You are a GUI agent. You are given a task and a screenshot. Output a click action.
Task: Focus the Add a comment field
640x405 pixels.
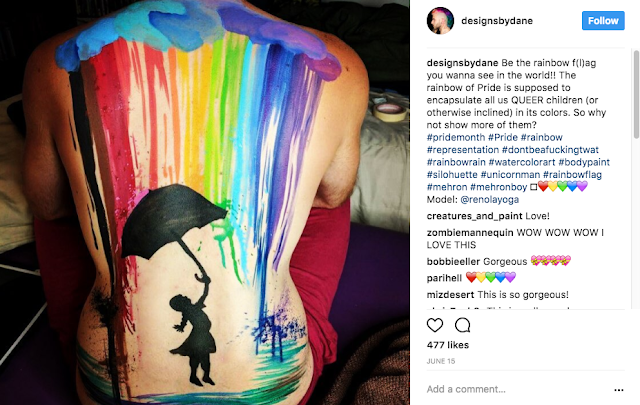point(518,389)
